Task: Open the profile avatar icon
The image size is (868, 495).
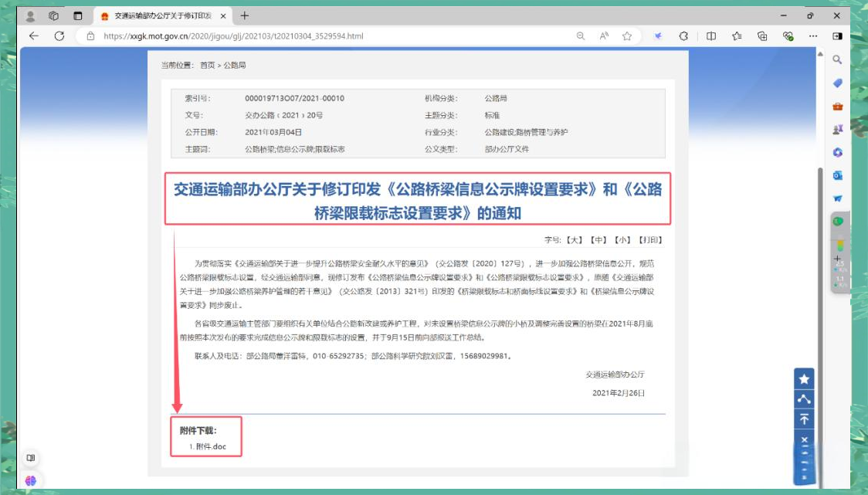Action: pyautogui.click(x=30, y=16)
